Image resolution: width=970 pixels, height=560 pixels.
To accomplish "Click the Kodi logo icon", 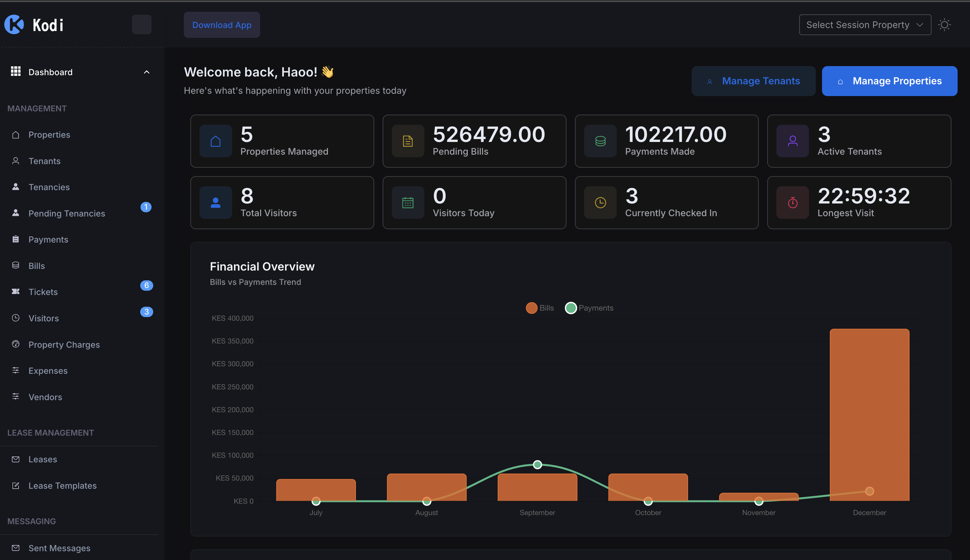I will tap(14, 24).
